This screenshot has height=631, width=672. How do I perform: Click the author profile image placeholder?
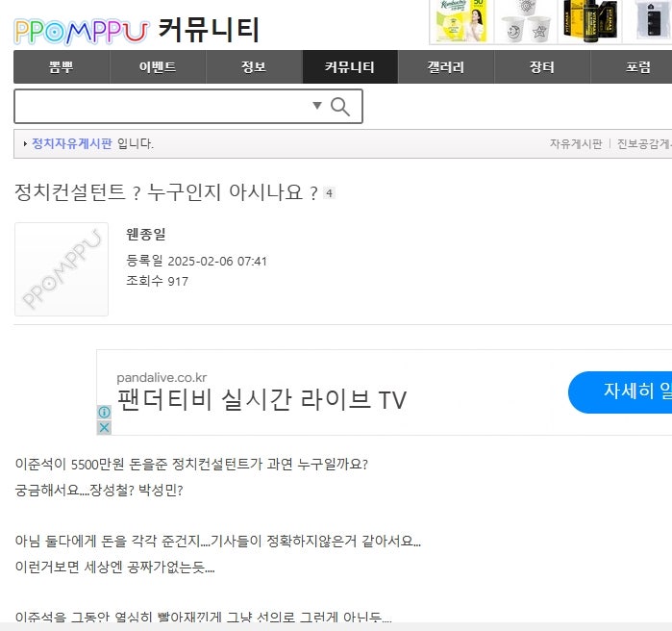pos(62,269)
